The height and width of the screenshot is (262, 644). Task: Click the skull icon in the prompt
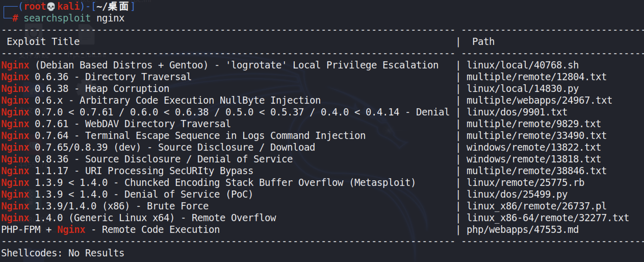pyautogui.click(x=51, y=6)
